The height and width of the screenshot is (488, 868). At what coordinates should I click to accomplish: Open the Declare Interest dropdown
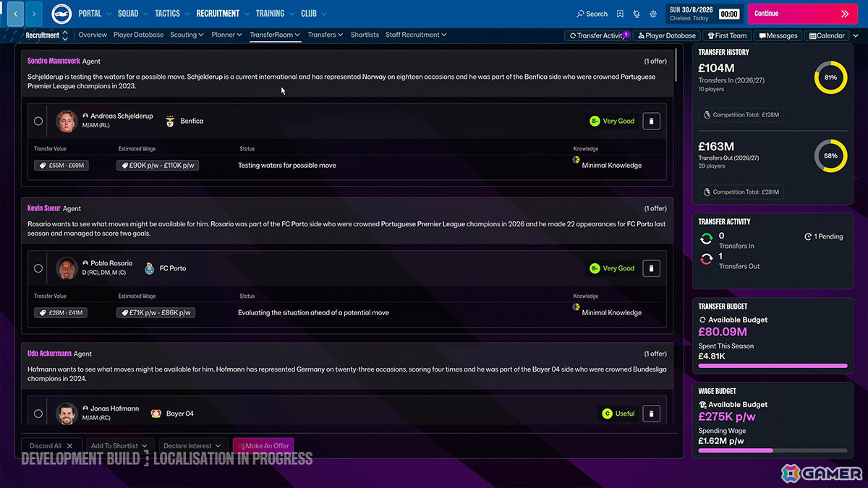click(x=192, y=446)
